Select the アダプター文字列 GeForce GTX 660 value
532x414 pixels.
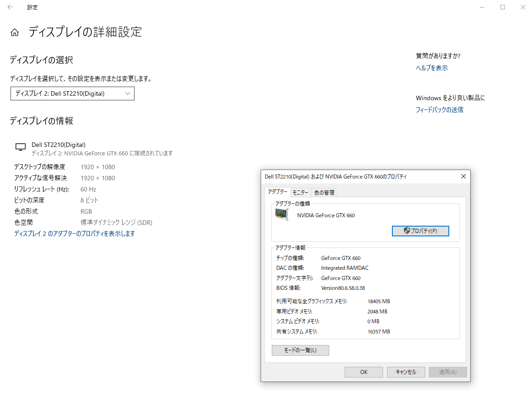341,278
